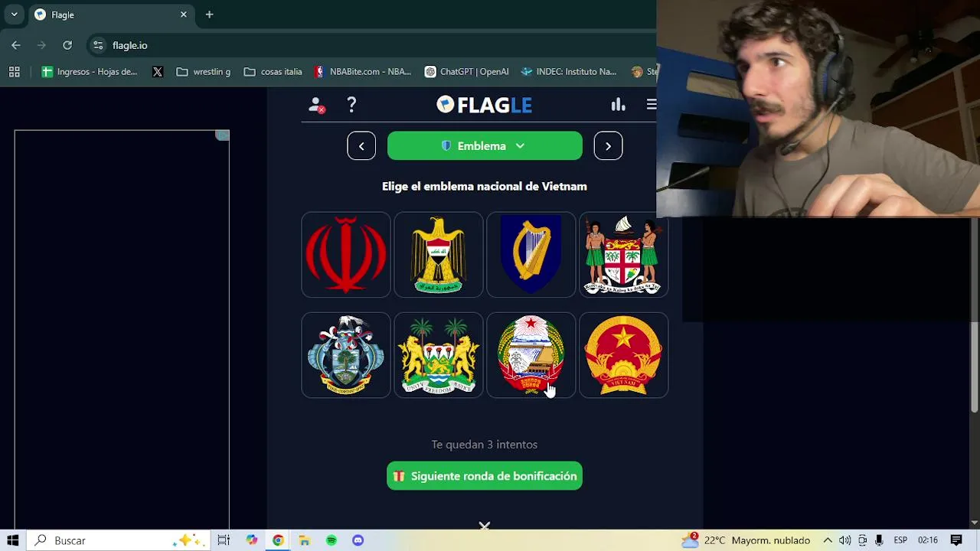Click the microphone tray icon
The image size is (980, 551).
879,540
